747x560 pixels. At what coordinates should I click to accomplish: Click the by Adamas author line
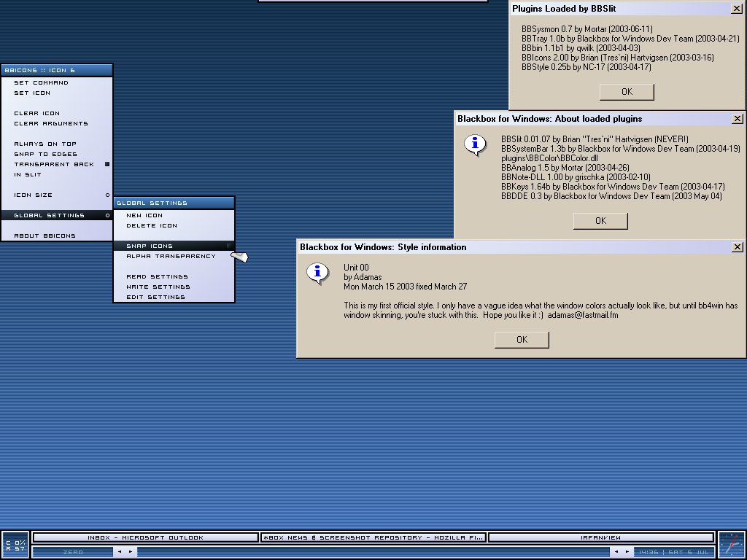pos(363,277)
